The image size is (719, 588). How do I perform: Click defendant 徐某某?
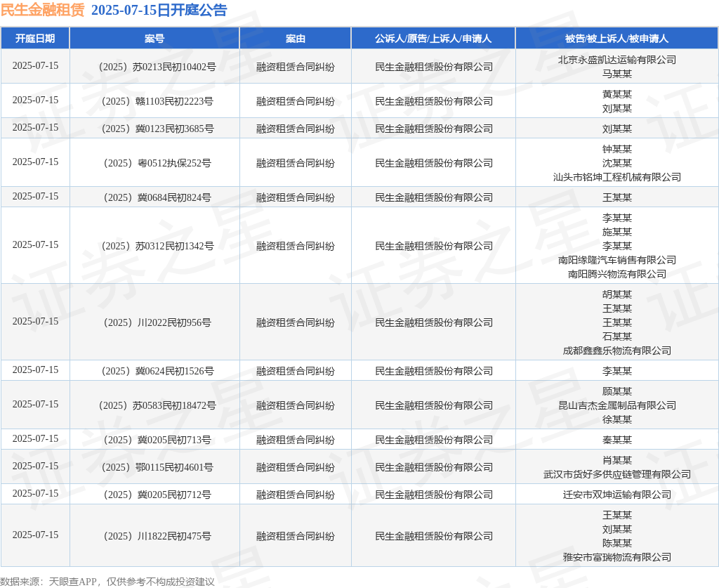click(617, 419)
